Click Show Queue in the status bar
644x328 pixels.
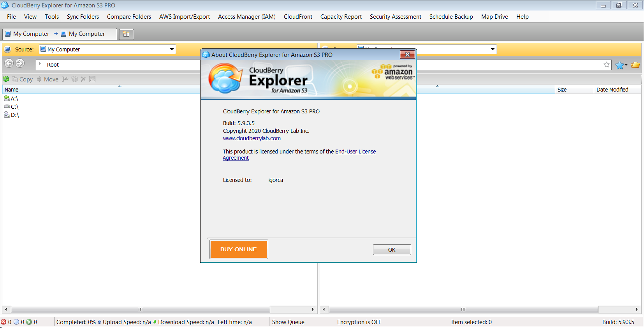(x=288, y=322)
